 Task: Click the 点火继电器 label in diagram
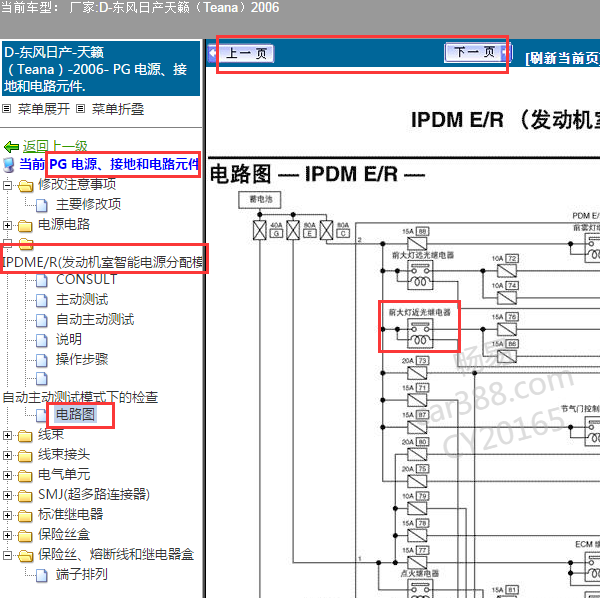point(420,573)
